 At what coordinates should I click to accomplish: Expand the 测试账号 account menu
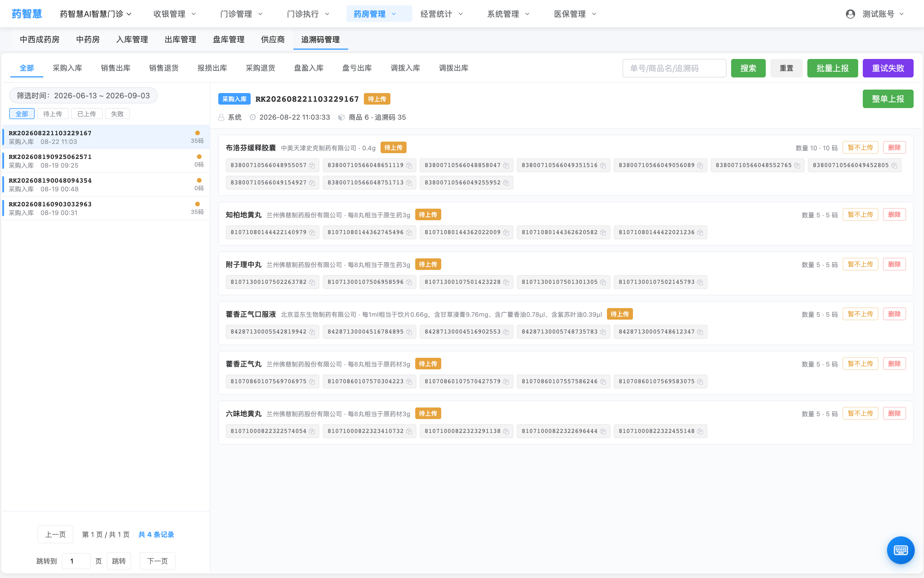[883, 14]
